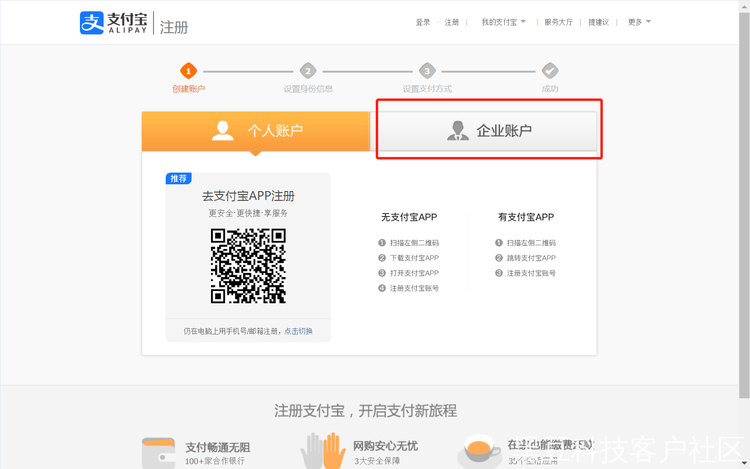Viewport: 750px width, 469px height.
Task: Click the registration QR code image
Action: click(248, 266)
